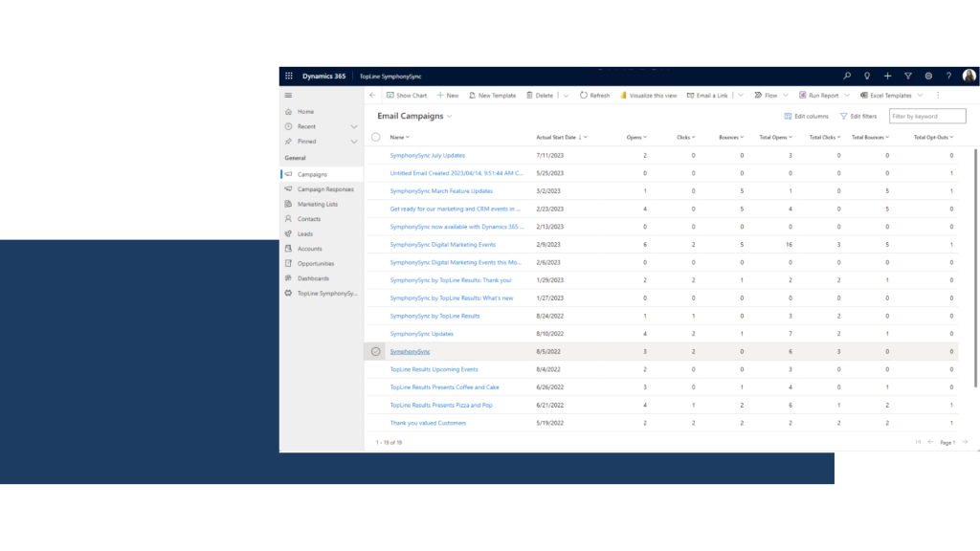Click the Edit filters button
This screenshot has height=551, width=980.
click(858, 116)
